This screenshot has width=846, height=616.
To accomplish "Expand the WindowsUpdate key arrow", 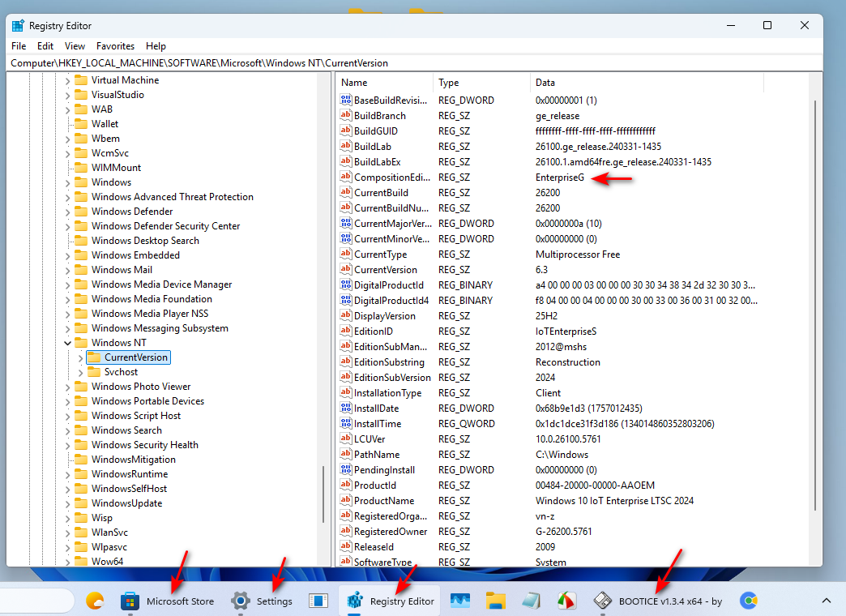I will [x=67, y=503].
